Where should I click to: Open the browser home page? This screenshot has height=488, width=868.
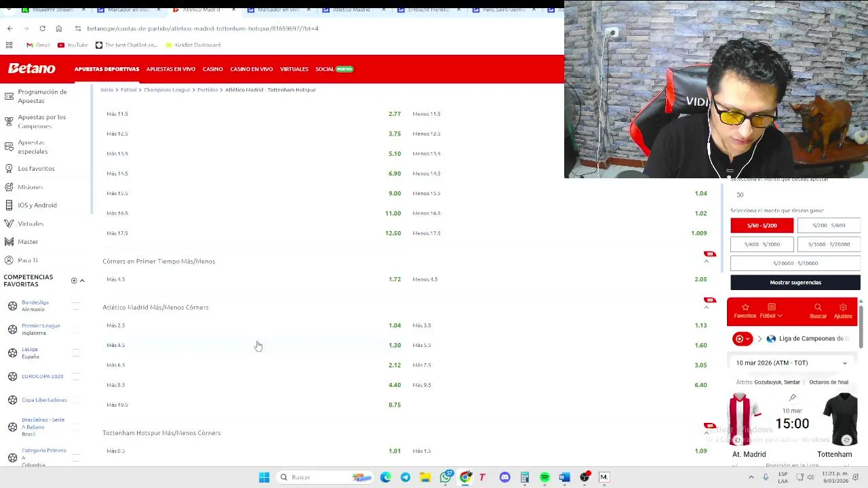(x=59, y=28)
